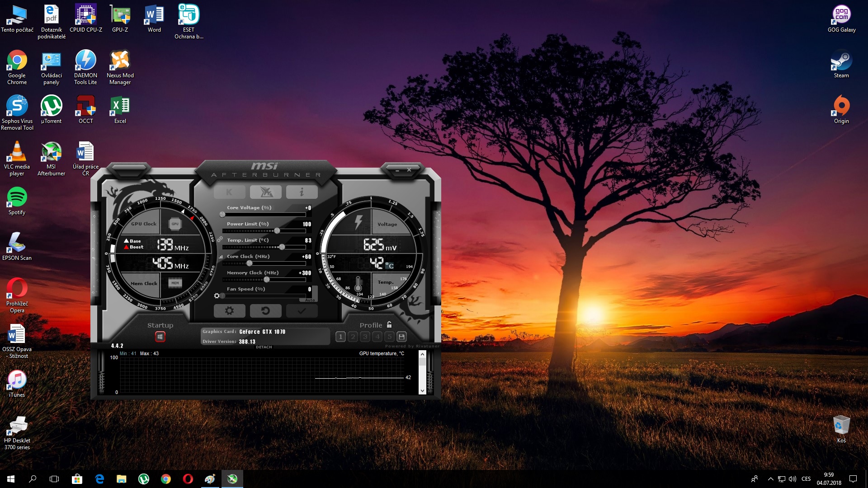
Task: Click the OC Scanner jet icon
Action: click(266, 192)
